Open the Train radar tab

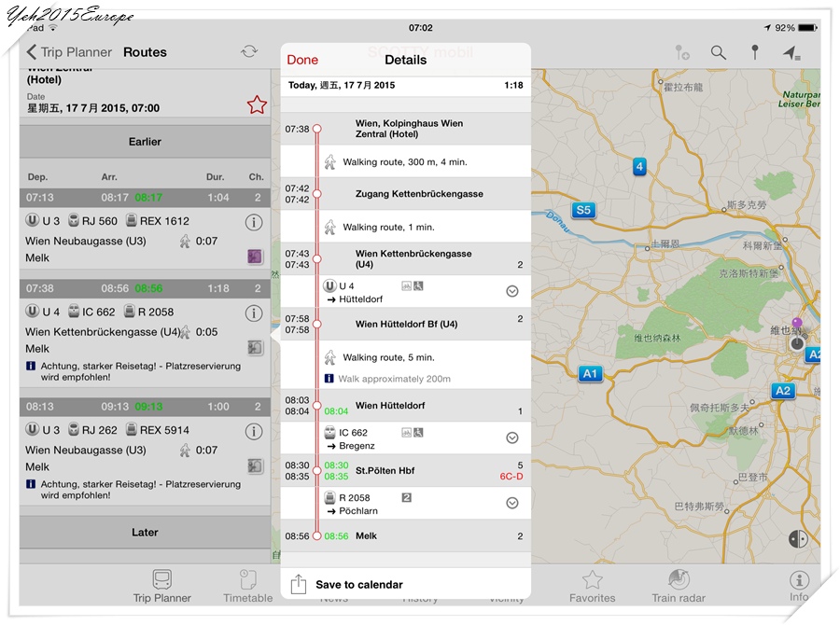coord(679,587)
